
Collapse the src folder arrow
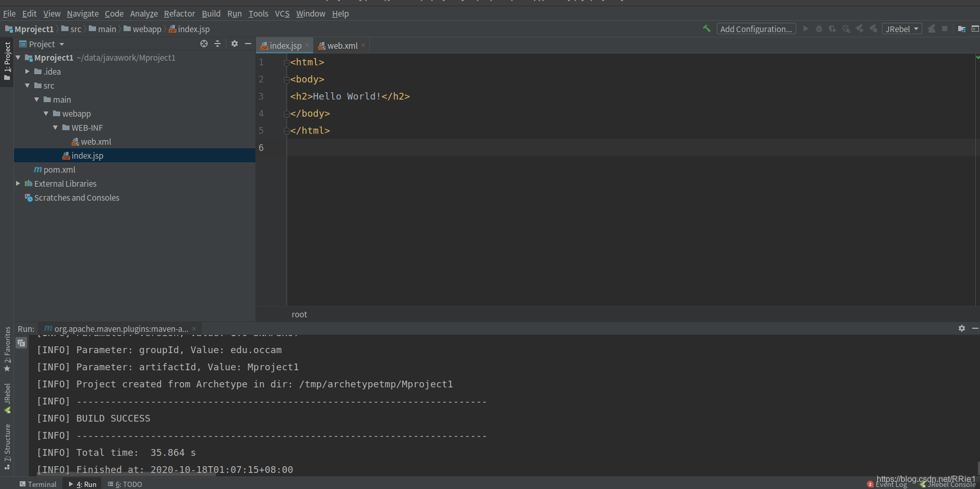28,86
